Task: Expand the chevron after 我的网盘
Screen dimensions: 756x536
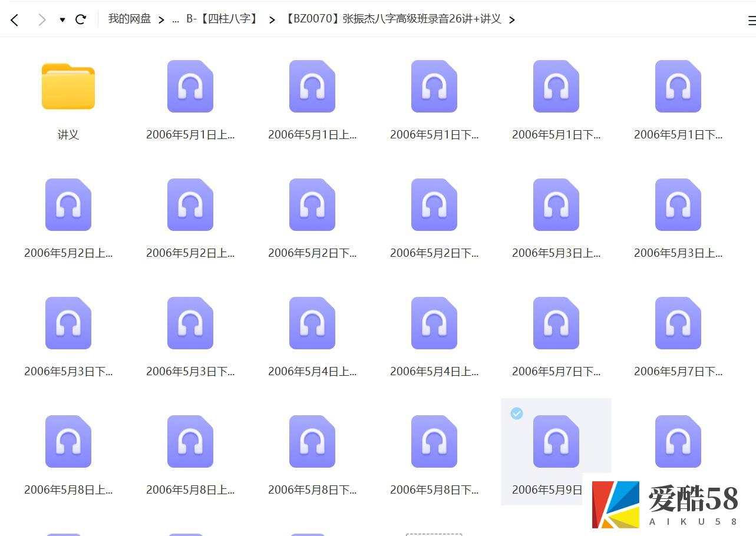Action: coord(161,20)
